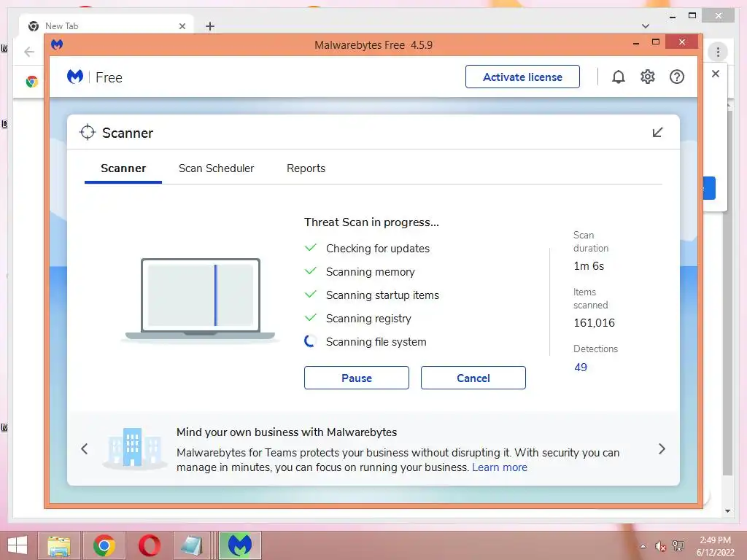Open Chrome's tab search dropdown arrow

[x=646, y=26]
